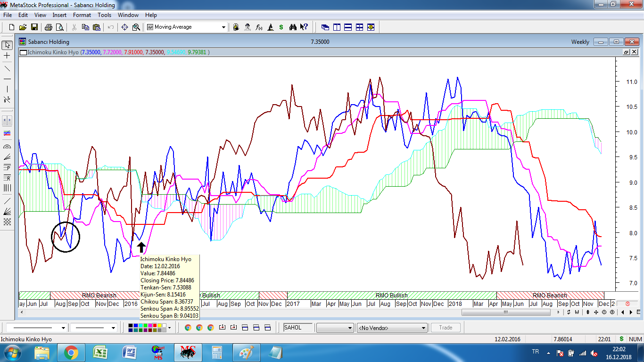The image size is (644, 362).
Task: Open Word from the Windows taskbar
Action: [x=129, y=353]
